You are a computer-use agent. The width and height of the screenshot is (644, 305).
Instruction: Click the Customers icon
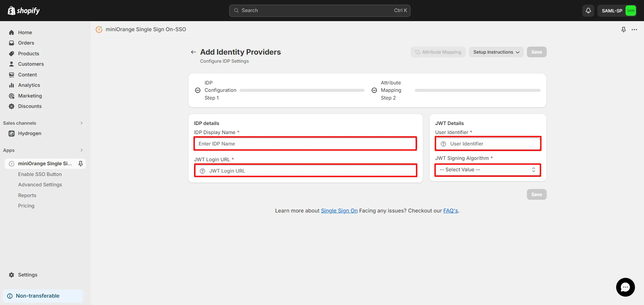point(12,64)
